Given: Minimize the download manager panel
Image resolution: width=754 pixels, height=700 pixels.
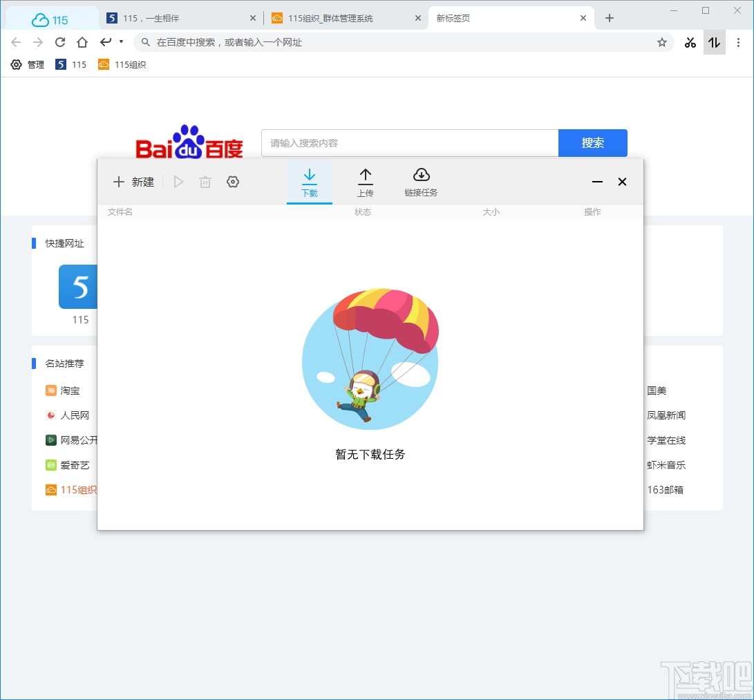Looking at the screenshot, I should click(597, 182).
